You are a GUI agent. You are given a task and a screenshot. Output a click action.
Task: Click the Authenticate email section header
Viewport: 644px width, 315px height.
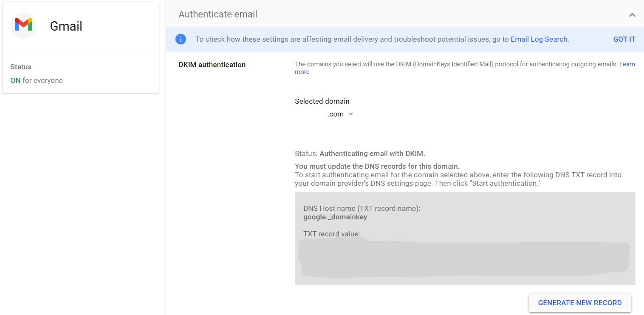(218, 14)
